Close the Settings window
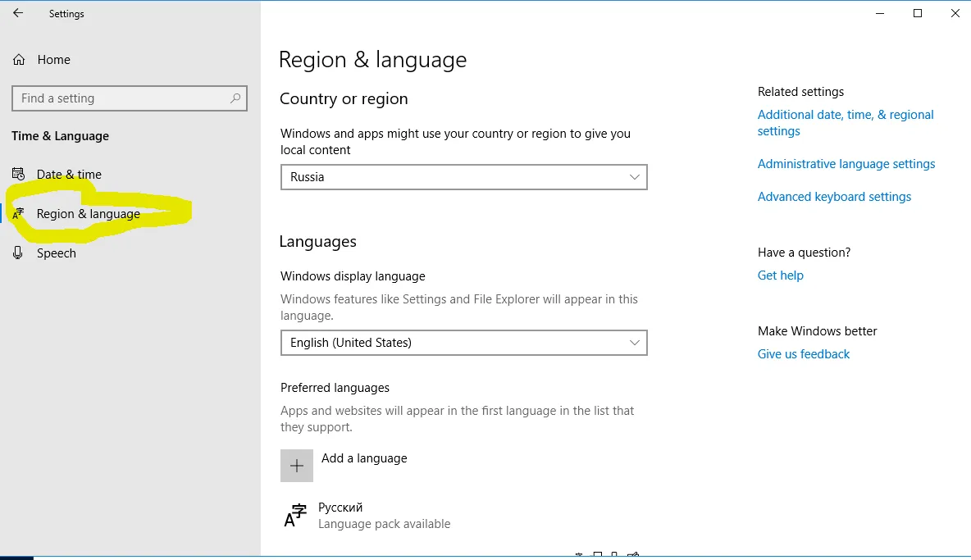 955,13
